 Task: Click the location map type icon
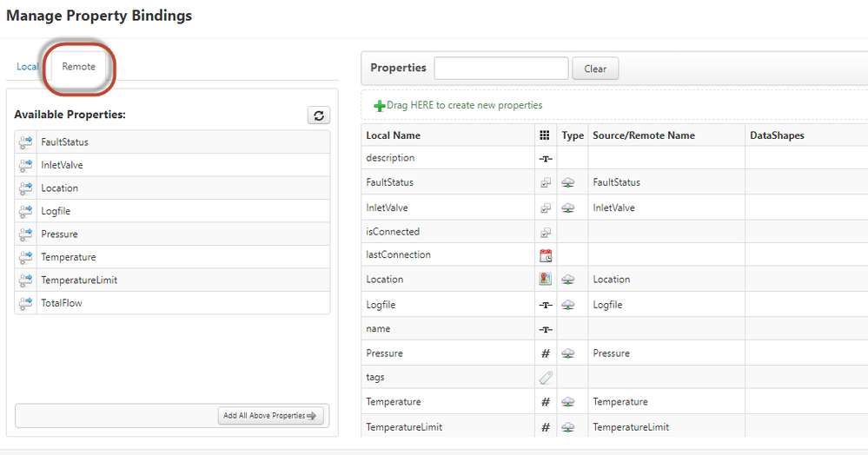[x=546, y=279]
